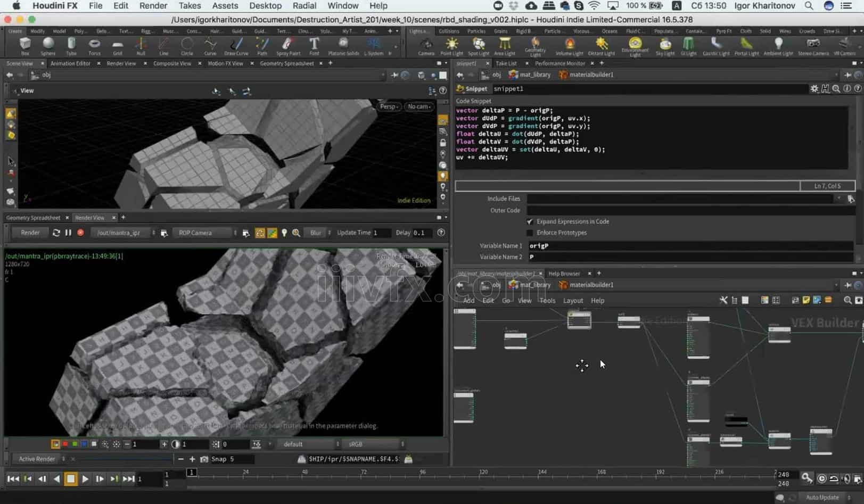Screen dimensions: 864x504
Task: Open the ROP Camera dropdown
Action: [x=205, y=233]
